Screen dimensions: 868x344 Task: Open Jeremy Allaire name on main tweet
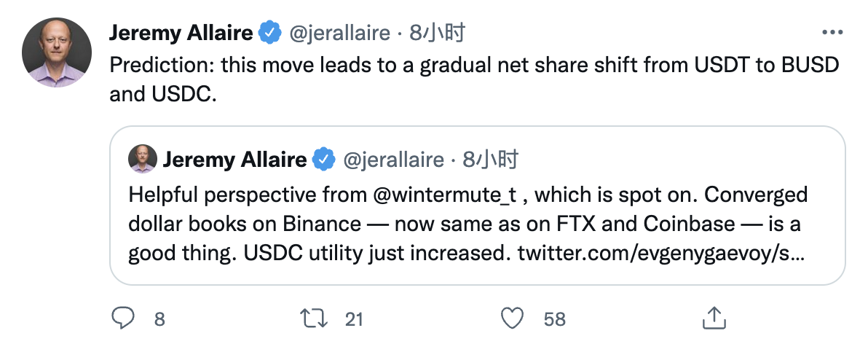point(181,34)
